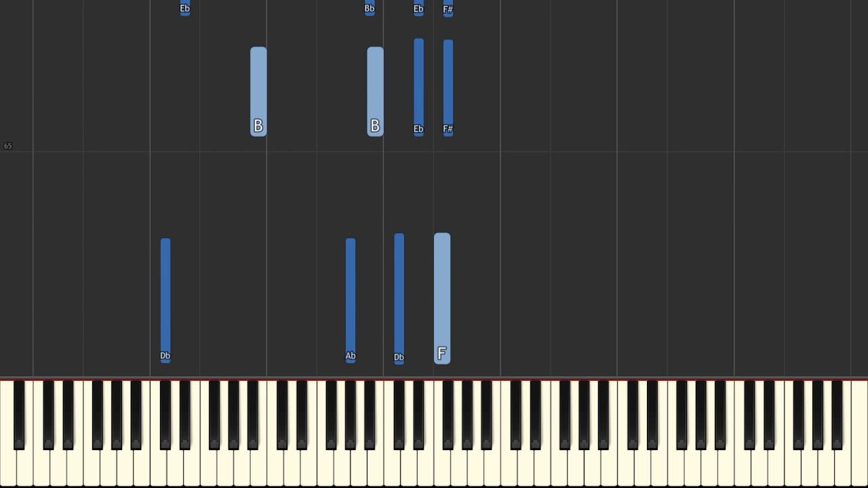Play the middle C white piano key
Screen dimensions: 868x488
(x=392, y=468)
